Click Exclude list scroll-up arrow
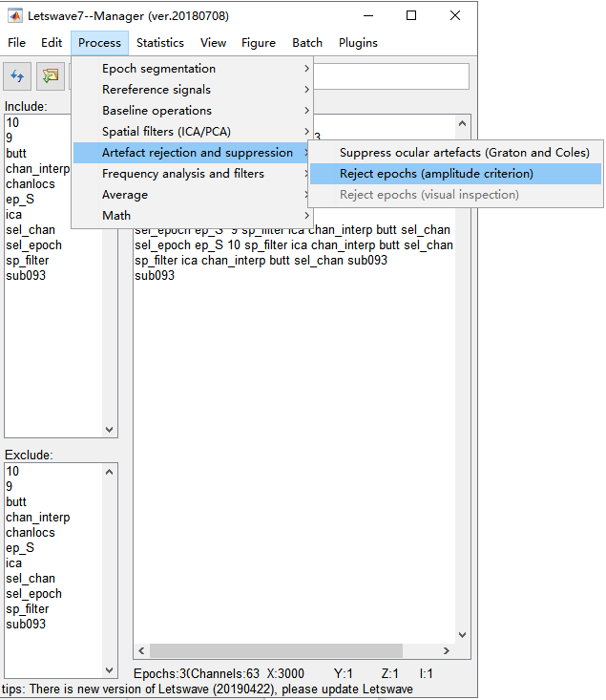This screenshot has height=700, width=606. point(110,472)
